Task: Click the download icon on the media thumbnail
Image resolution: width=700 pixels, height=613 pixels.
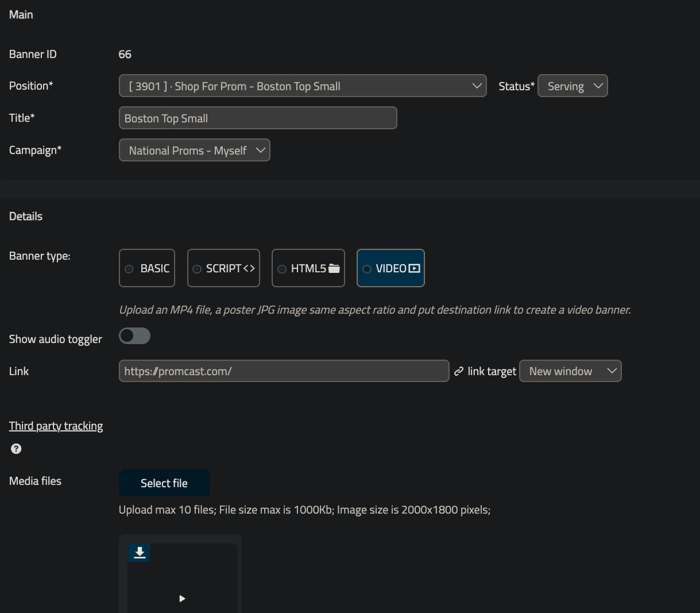Action: point(139,553)
